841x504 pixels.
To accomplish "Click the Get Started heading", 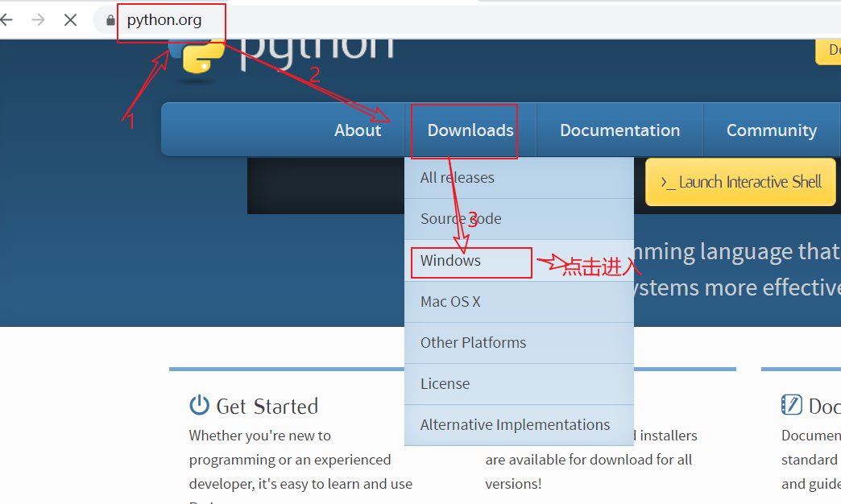I will (x=267, y=407).
